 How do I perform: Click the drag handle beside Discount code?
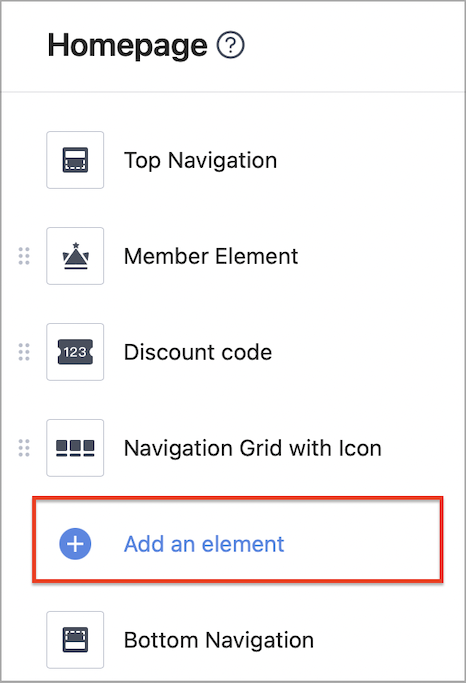point(24,352)
